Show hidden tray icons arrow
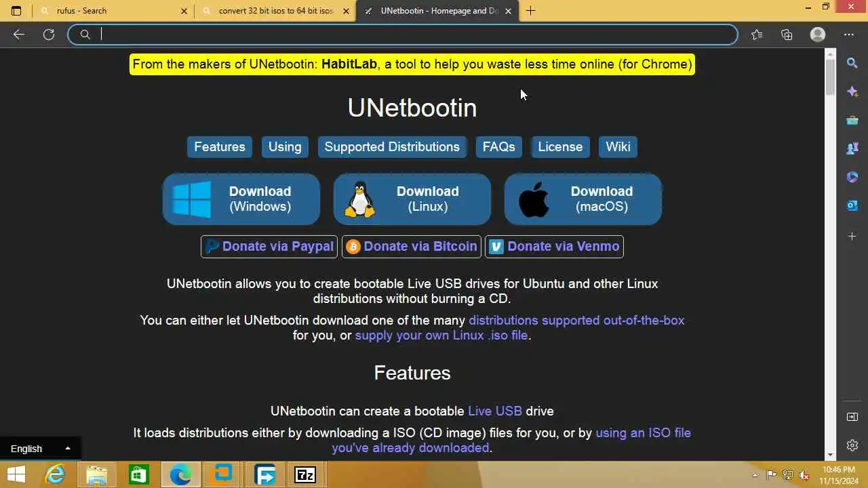Viewport: 868px width, 488px height. pyautogui.click(x=755, y=475)
